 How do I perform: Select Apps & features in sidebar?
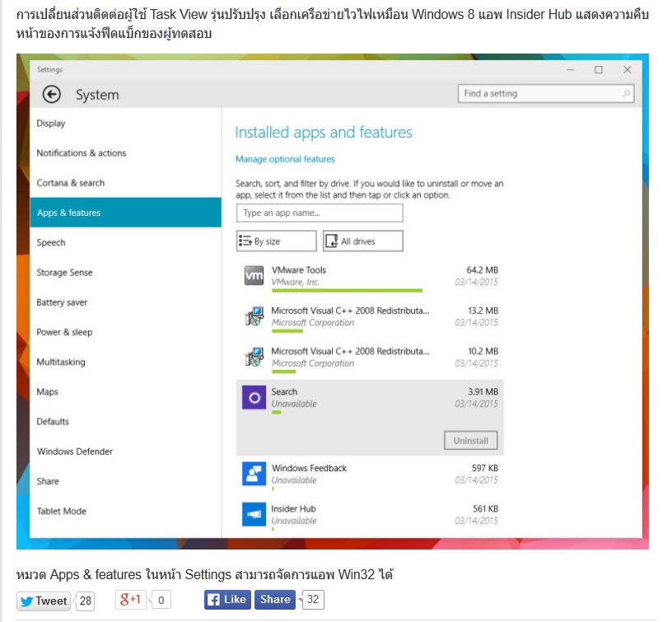click(125, 213)
